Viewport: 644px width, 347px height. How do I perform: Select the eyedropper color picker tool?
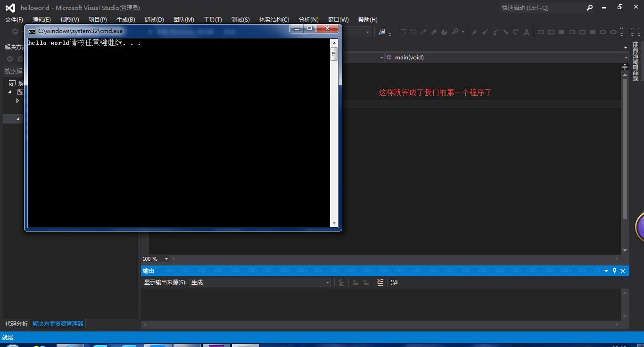click(423, 32)
